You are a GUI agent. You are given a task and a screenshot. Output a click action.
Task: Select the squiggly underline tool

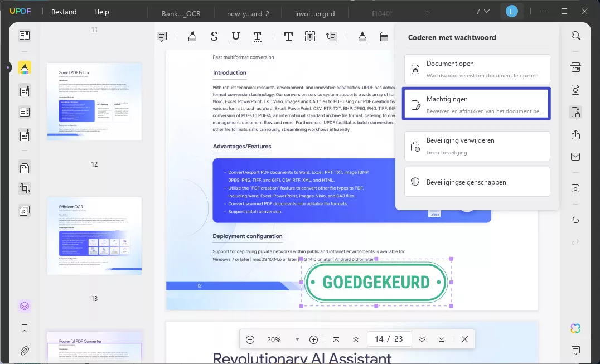[257, 37]
